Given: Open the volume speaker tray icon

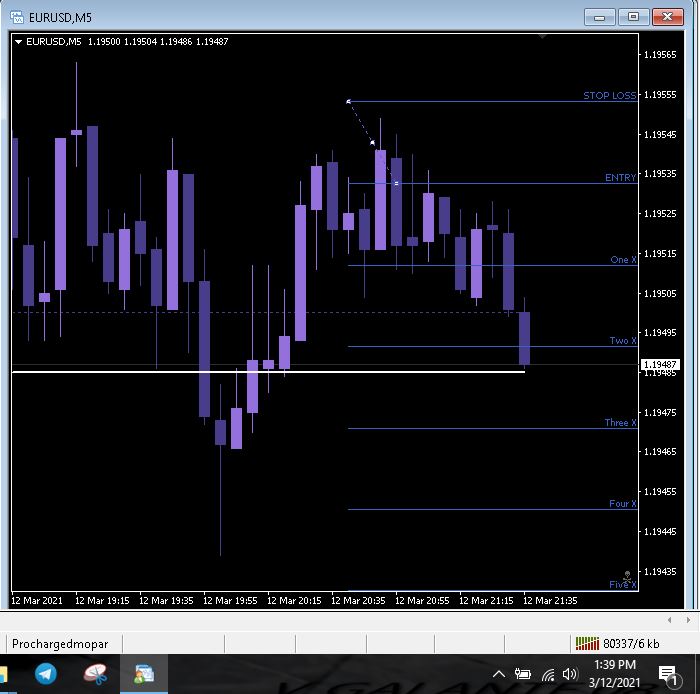Looking at the screenshot, I should click(570, 674).
